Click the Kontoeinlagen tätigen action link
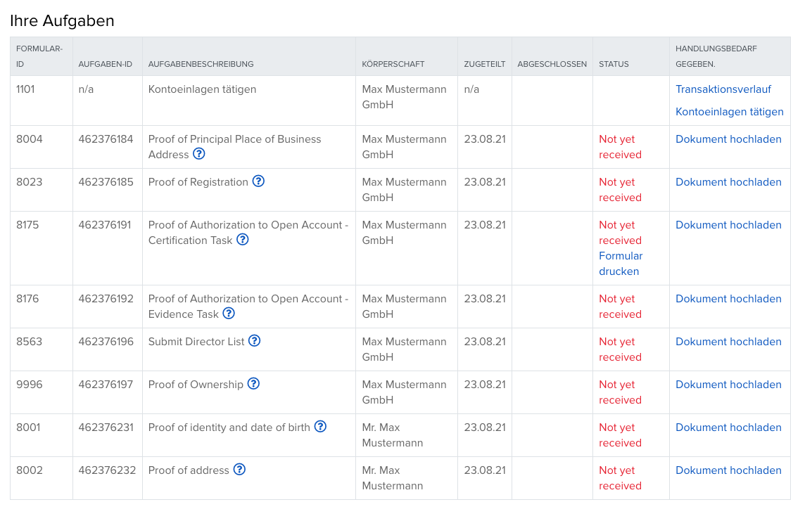 729,112
